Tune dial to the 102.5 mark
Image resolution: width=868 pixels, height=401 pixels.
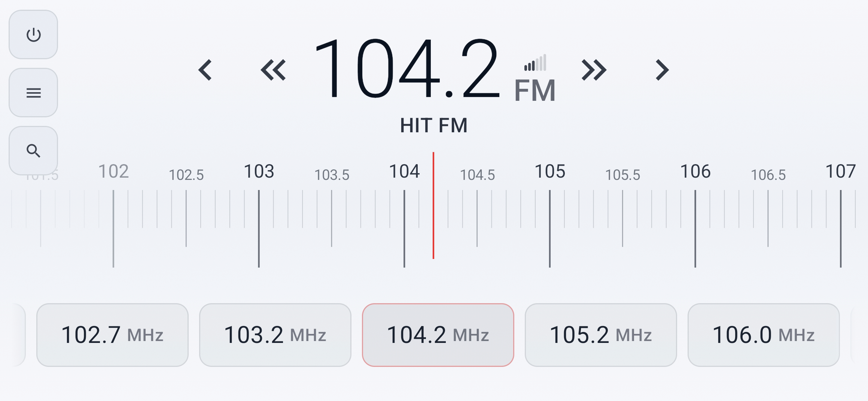(x=186, y=175)
